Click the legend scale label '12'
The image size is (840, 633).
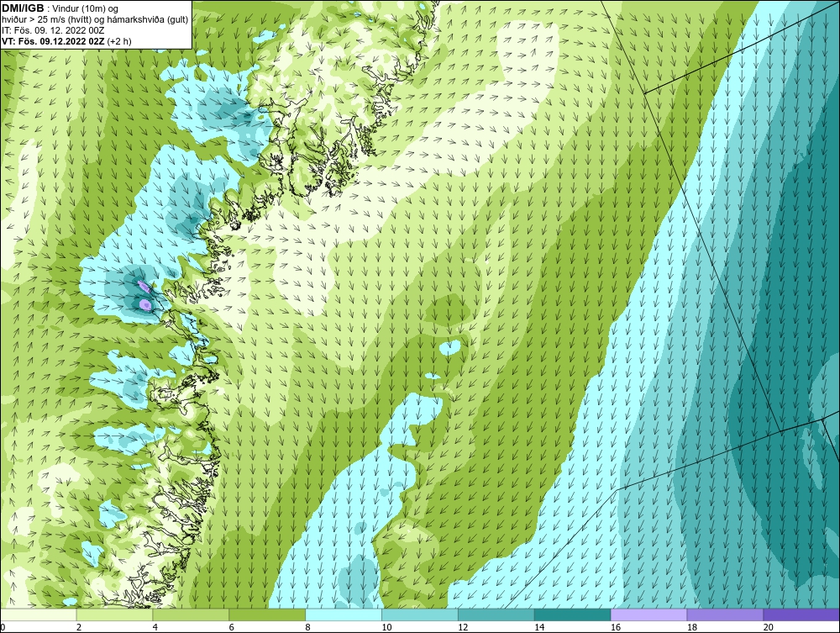tap(463, 627)
